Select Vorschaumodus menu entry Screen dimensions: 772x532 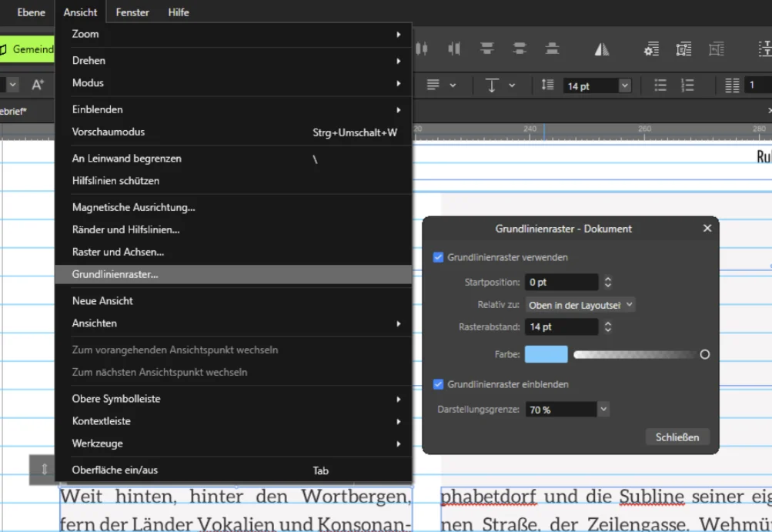(234, 132)
